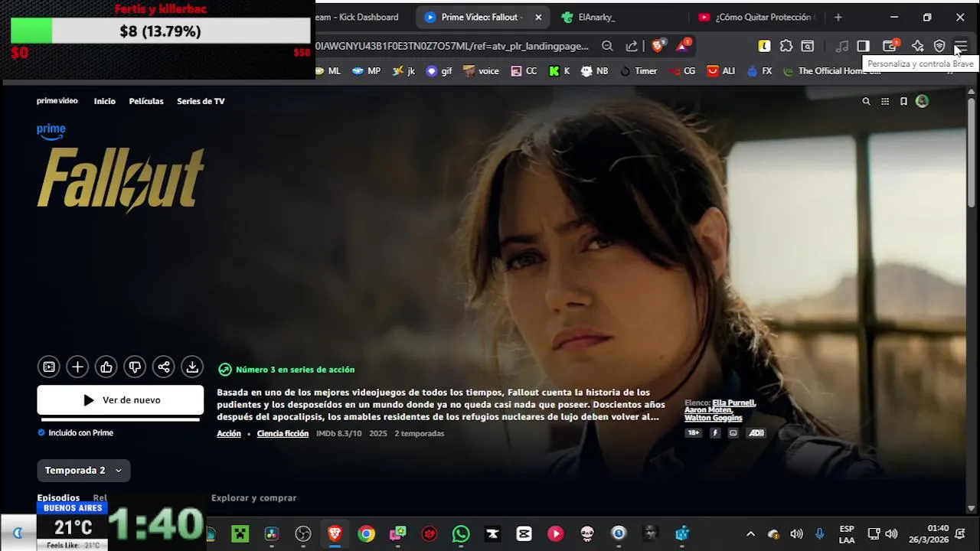The width and height of the screenshot is (980, 551).
Task: Add Fallout to watchlist with plus icon
Action: click(x=77, y=367)
